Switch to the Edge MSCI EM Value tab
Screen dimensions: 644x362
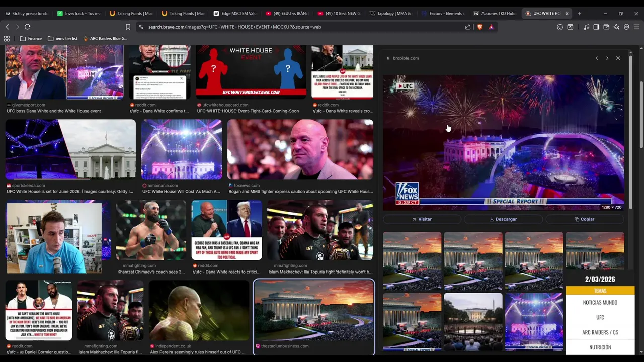click(235, 13)
